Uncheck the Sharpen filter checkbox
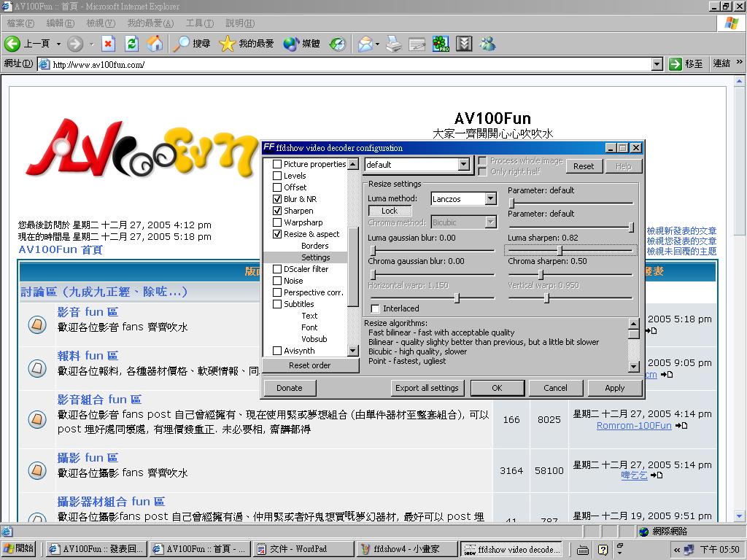747x560 pixels. coord(277,211)
